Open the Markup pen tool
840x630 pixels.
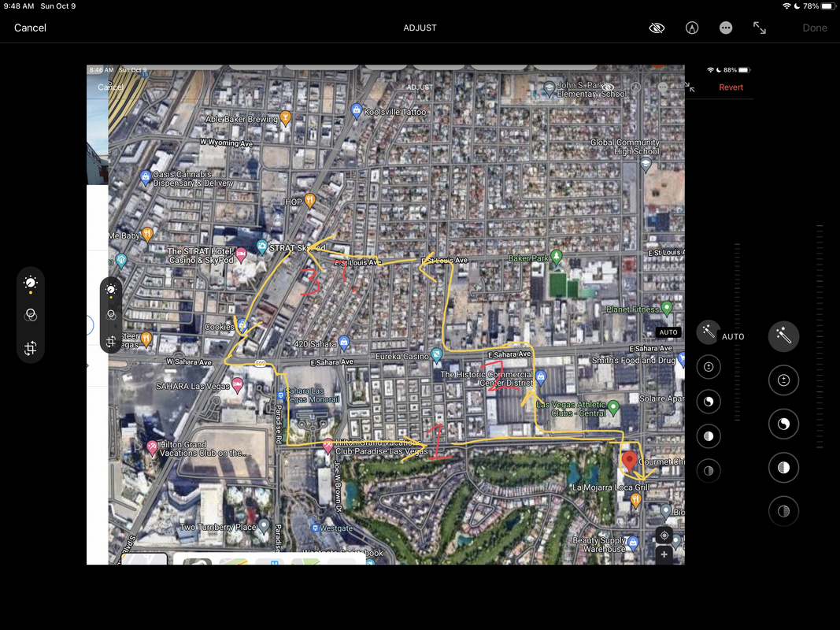pos(692,28)
